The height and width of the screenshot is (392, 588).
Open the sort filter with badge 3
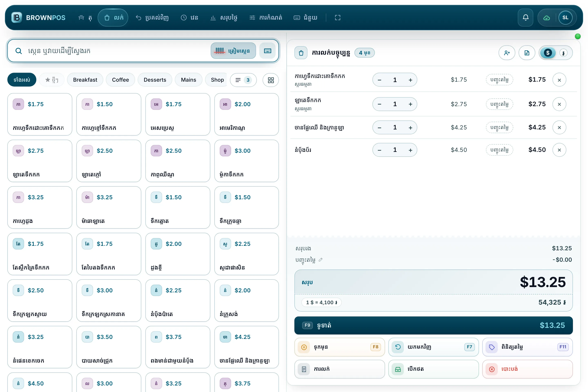(243, 80)
